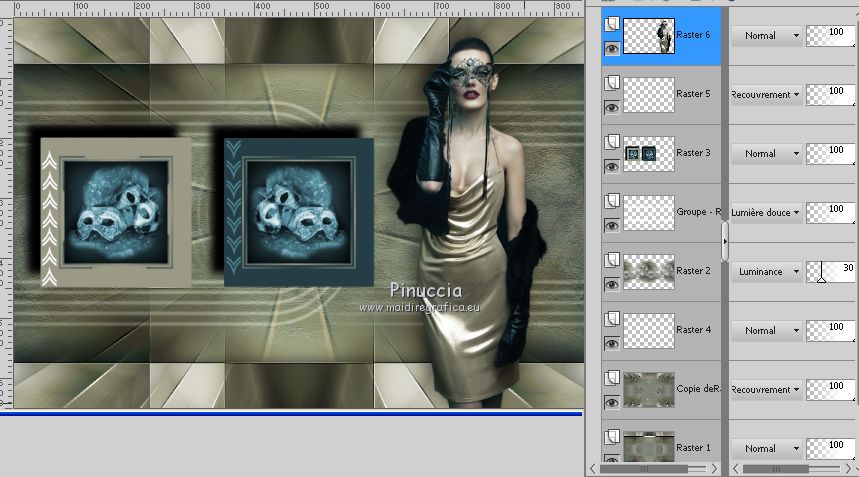Click Raster 5 opacity value field
This screenshot has height=477, width=859.
pyautogui.click(x=831, y=95)
